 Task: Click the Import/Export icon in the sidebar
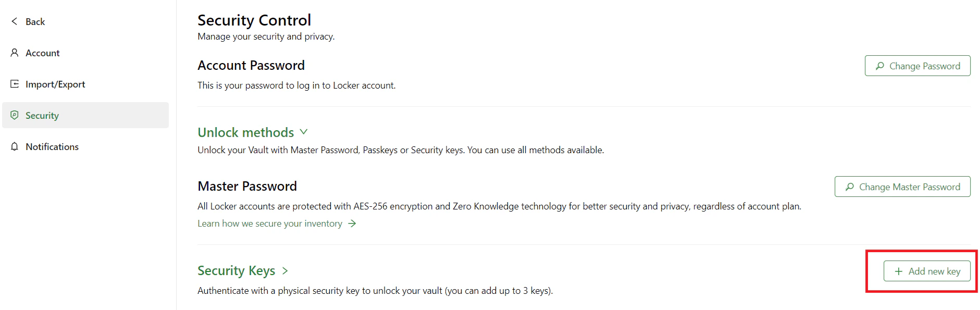15,84
